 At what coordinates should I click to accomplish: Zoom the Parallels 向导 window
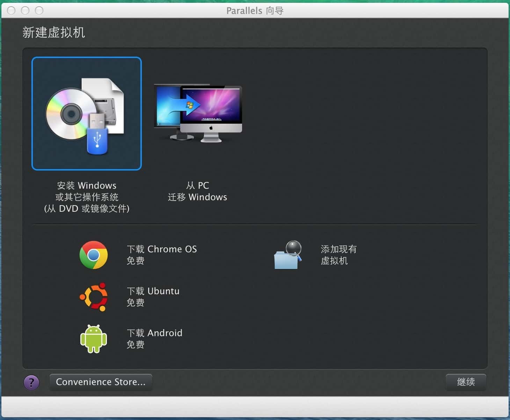pos(39,10)
